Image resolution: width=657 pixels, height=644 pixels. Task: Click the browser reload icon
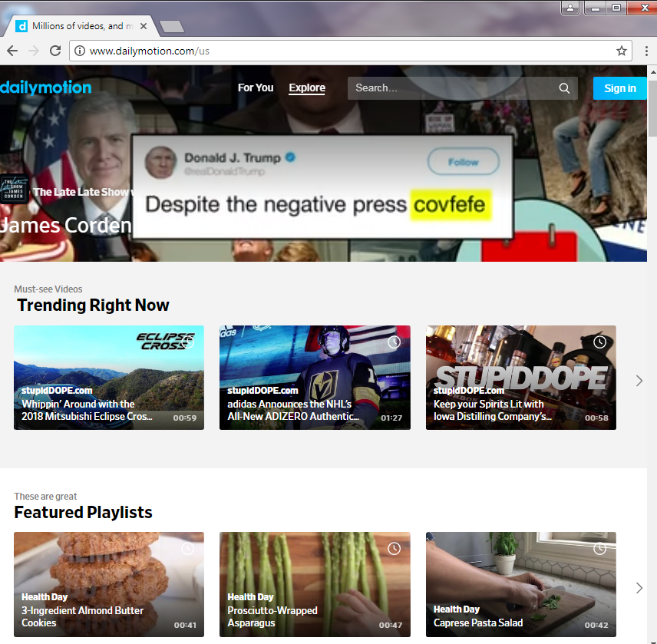[x=55, y=51]
